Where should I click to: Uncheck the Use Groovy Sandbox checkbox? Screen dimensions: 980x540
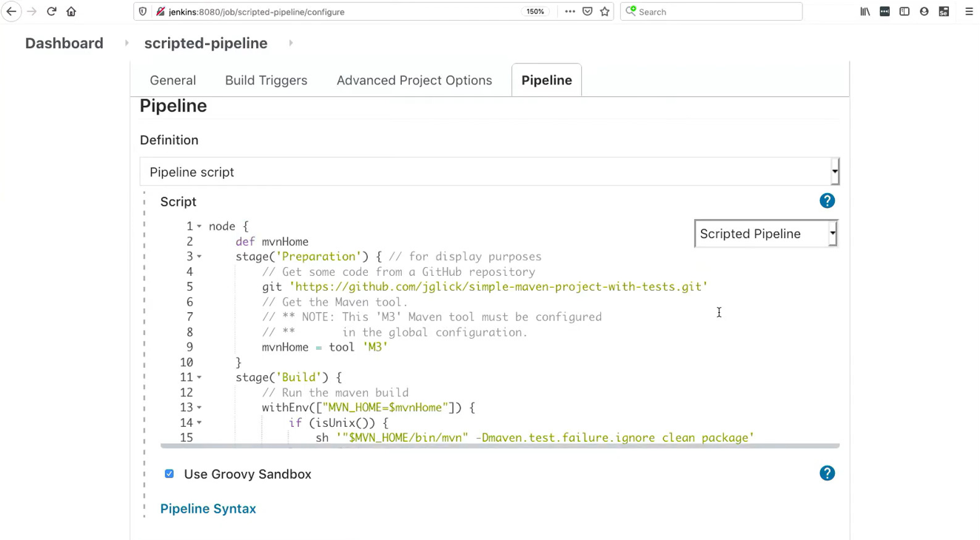coord(170,474)
